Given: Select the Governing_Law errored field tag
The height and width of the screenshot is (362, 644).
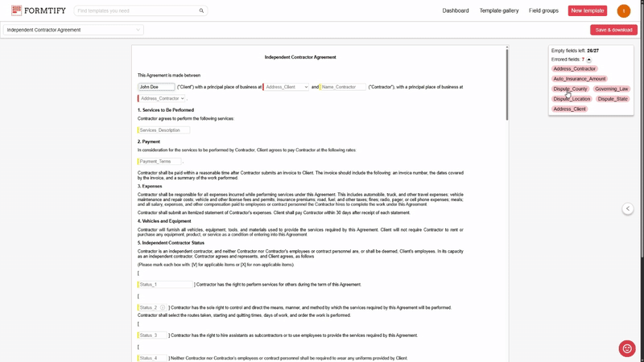Looking at the screenshot, I should [612, 89].
